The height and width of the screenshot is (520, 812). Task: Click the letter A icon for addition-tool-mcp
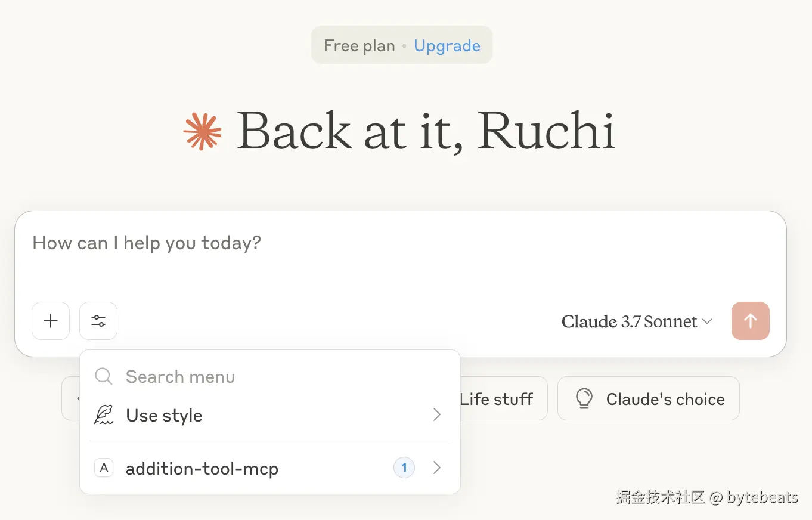tap(104, 468)
